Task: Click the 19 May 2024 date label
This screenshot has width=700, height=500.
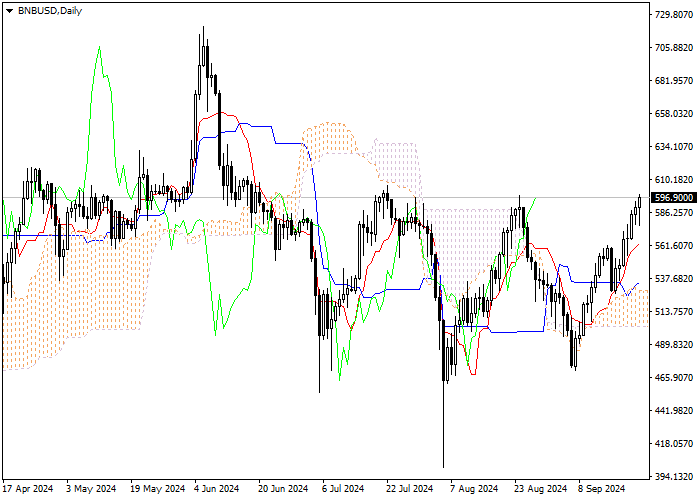Action: (x=158, y=489)
